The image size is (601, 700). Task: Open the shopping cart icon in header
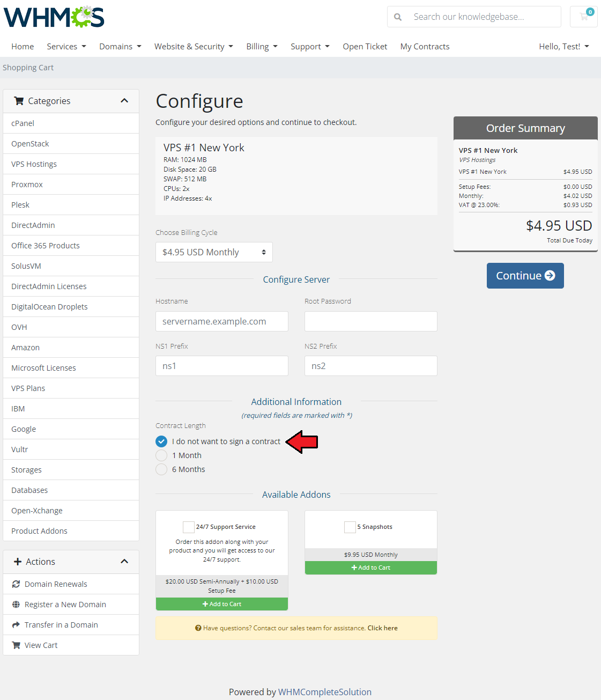click(x=584, y=17)
